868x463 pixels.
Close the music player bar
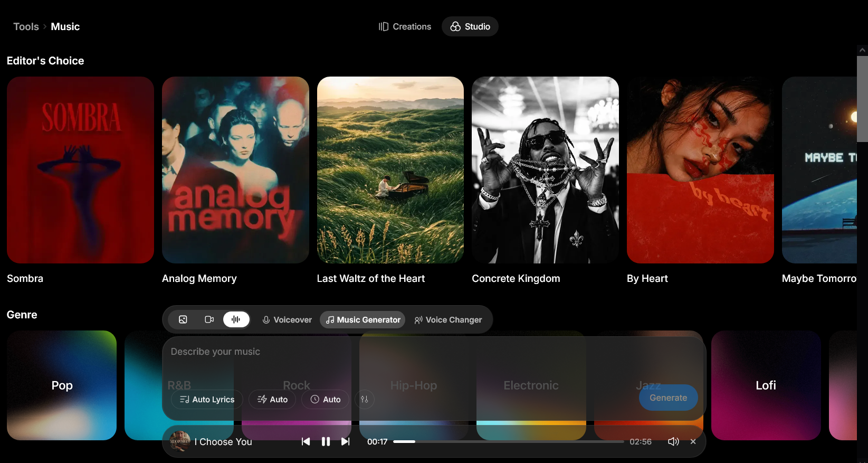coord(693,441)
